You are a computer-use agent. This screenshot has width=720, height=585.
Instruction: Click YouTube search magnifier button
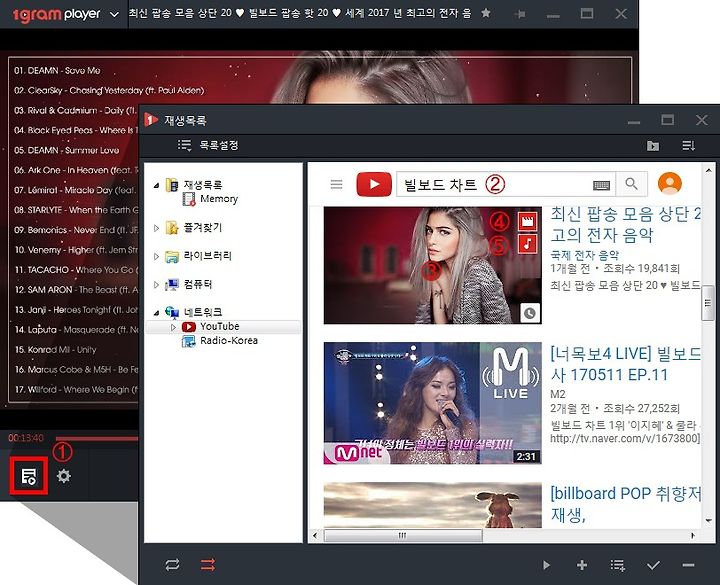(631, 184)
